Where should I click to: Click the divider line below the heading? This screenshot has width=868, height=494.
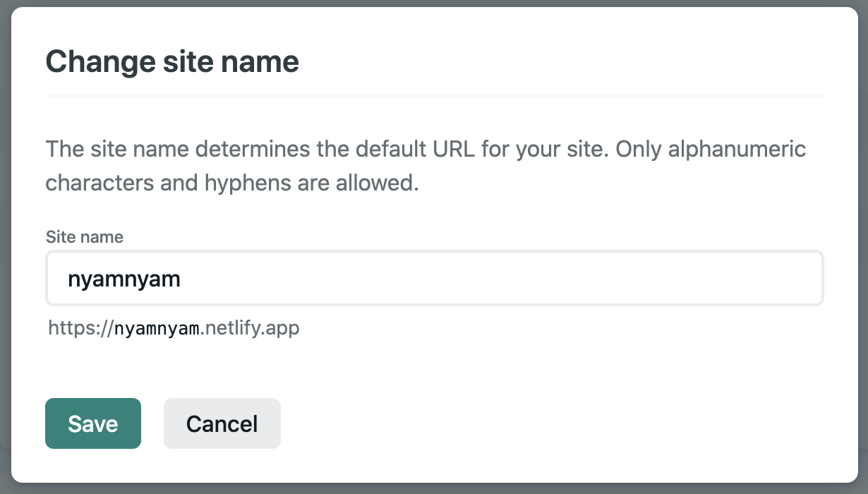pos(434,95)
